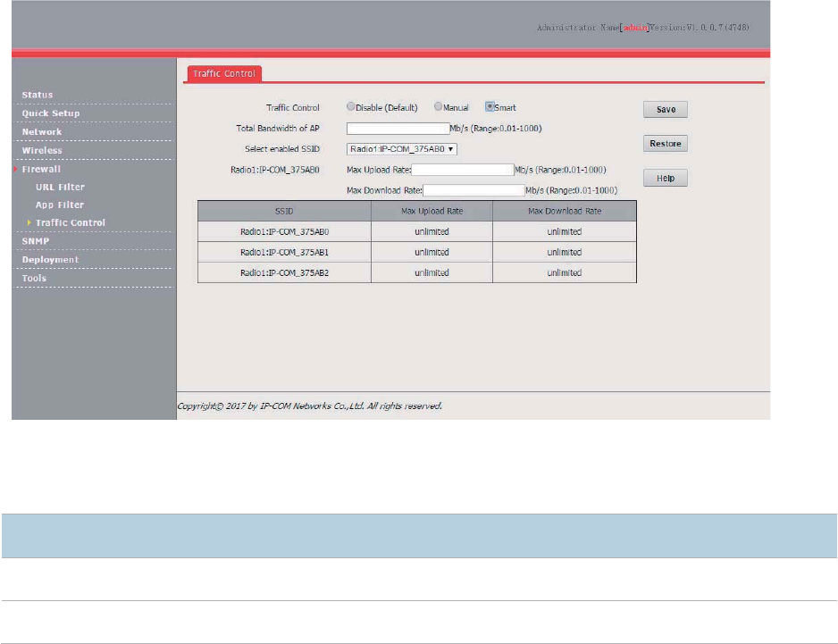
Task: Select Traffic Control in the sidebar
Action: click(x=70, y=223)
